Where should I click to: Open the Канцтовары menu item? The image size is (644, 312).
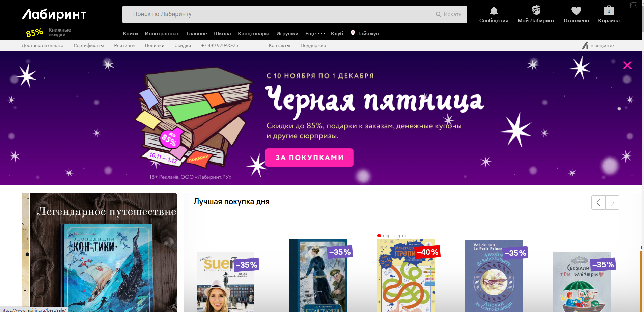click(253, 34)
